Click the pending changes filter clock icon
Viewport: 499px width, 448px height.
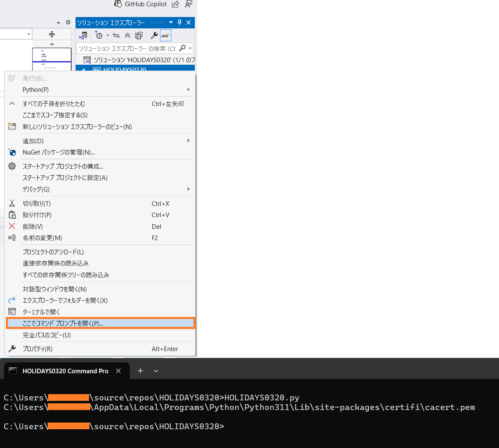point(99,35)
